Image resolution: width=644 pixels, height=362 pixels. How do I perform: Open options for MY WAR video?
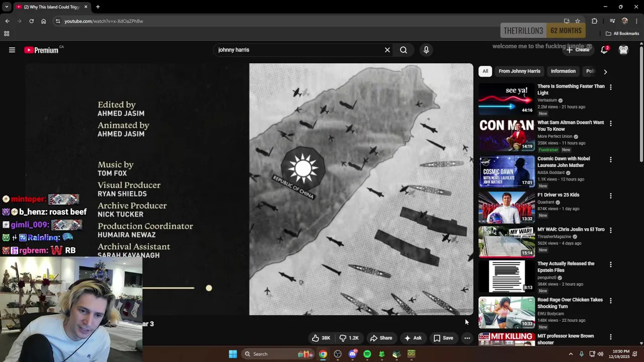coord(610,230)
